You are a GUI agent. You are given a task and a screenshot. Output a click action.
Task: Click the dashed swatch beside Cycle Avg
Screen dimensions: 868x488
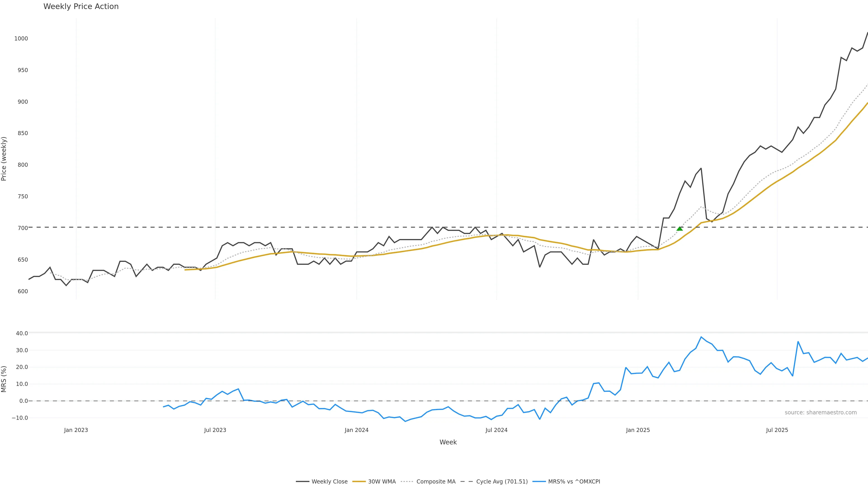(x=467, y=482)
